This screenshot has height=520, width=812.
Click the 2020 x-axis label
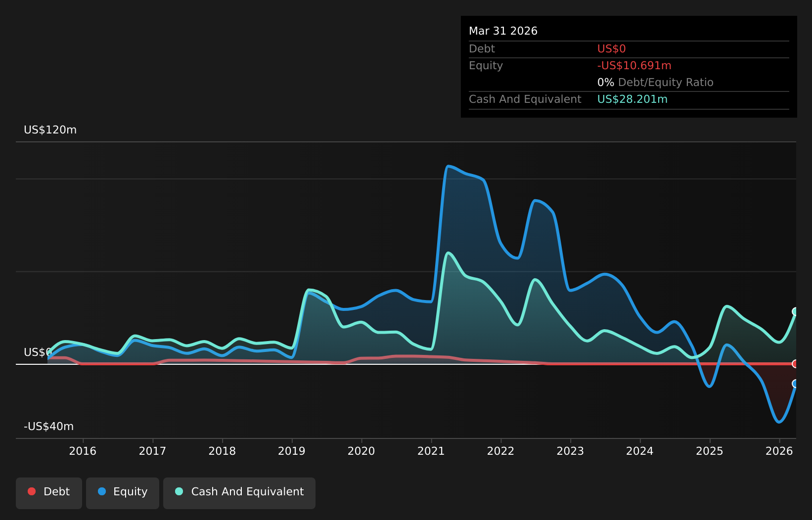point(361,451)
